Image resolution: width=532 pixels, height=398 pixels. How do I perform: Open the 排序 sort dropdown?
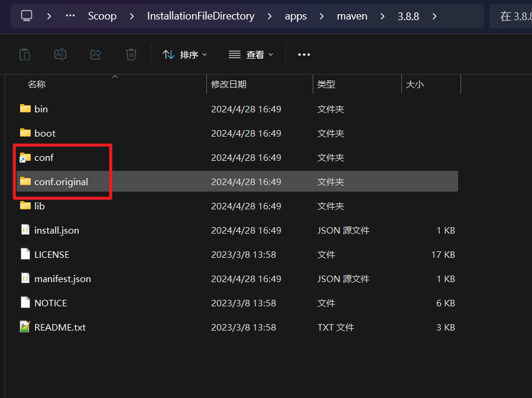tap(184, 54)
